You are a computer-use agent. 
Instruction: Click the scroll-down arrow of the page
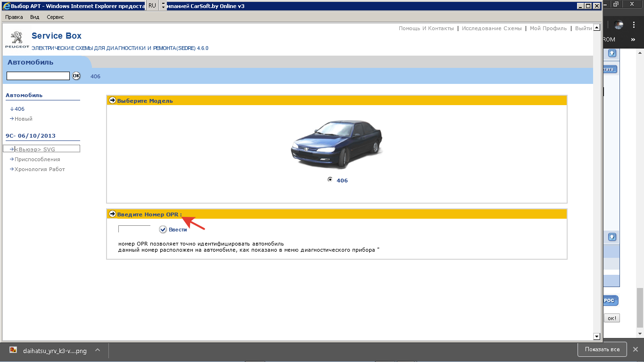tap(596, 336)
